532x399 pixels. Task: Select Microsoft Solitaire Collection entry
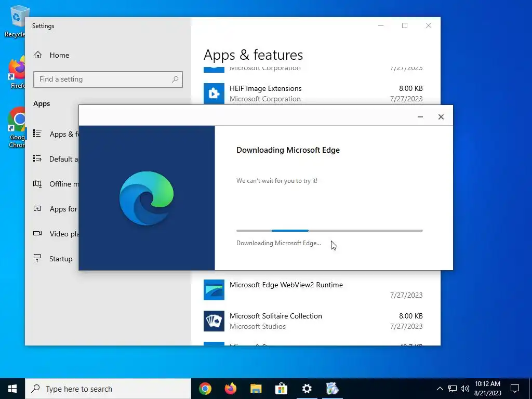tap(313, 321)
